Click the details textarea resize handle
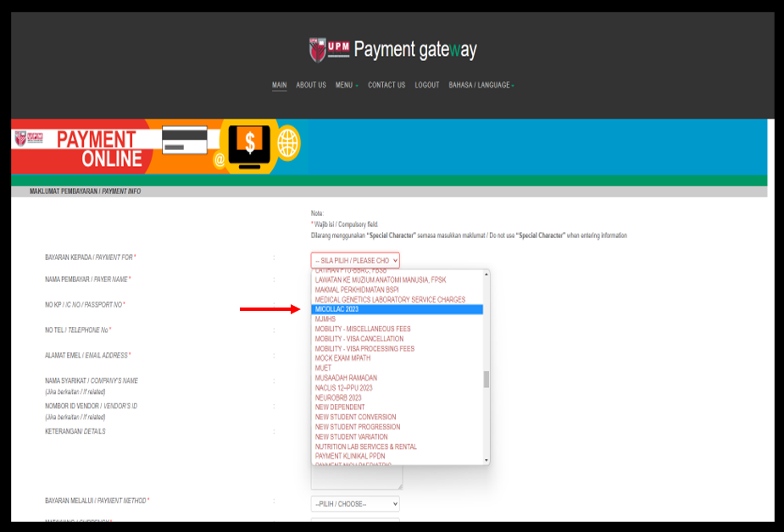Screen dimensions: 784x532 pos(400,486)
